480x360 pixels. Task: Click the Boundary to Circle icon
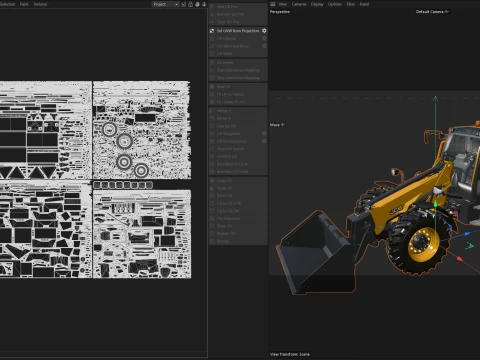click(212, 164)
